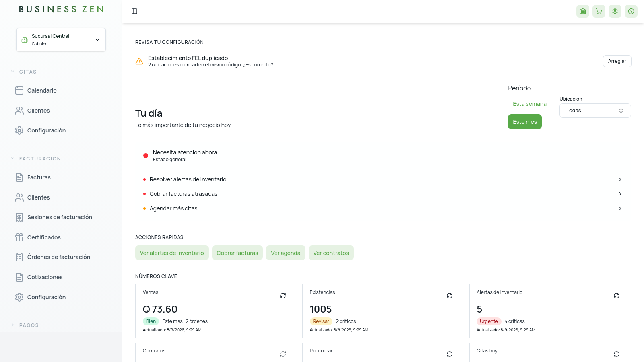Screen dimensions: 644x362
Task: Toggle the sidebar panel icon
Action: [134, 11]
